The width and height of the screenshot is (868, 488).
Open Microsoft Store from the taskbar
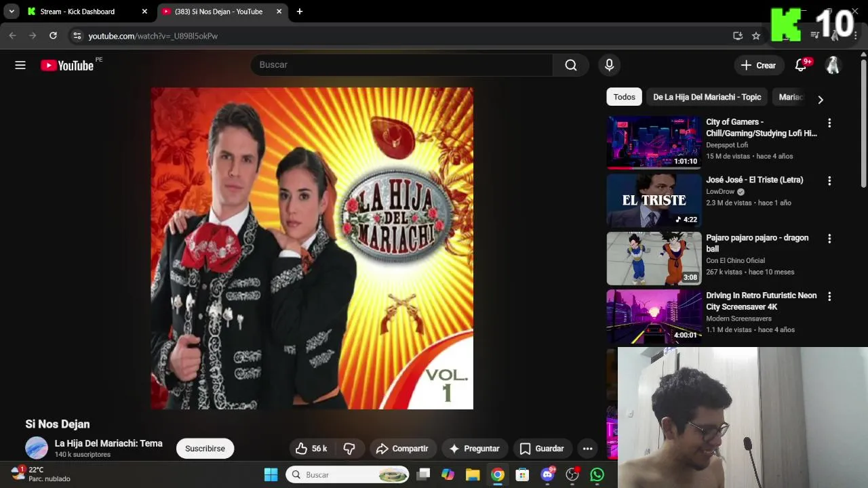tap(522, 474)
